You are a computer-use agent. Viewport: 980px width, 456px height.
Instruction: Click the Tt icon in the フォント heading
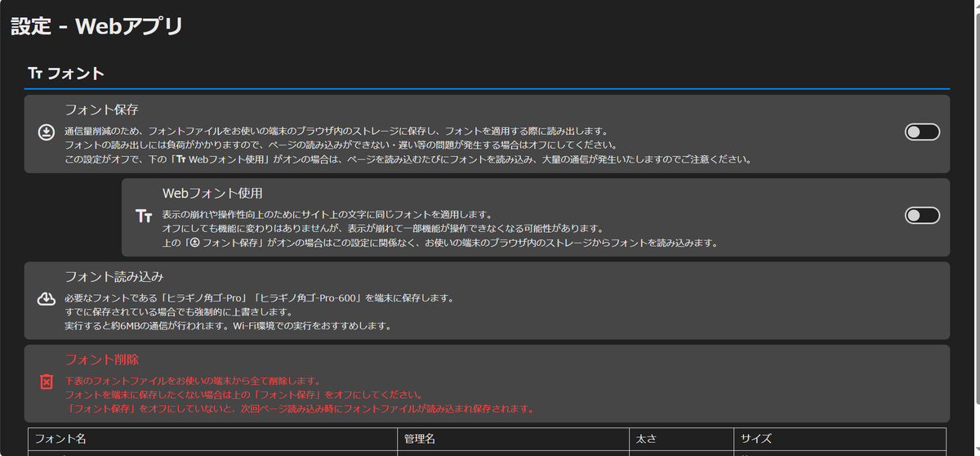[35, 74]
